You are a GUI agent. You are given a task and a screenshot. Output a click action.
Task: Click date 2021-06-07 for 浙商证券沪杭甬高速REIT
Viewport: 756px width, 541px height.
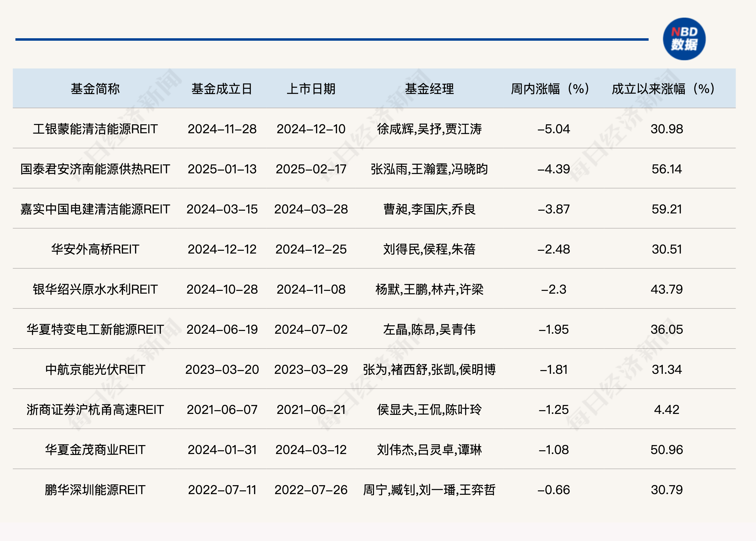click(221, 410)
